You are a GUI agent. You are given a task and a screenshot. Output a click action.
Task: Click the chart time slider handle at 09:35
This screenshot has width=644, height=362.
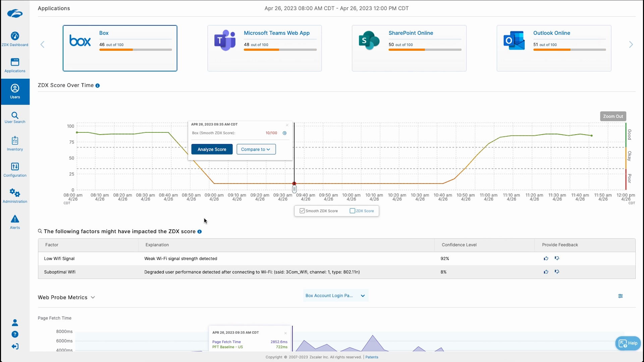click(294, 190)
